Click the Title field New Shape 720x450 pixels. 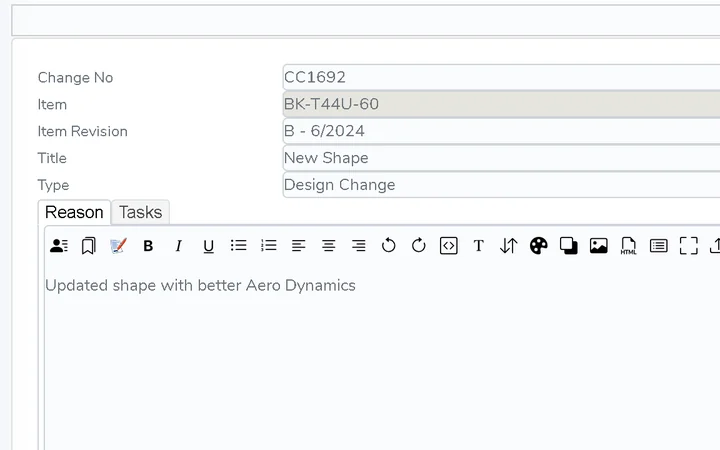pyautogui.click(x=501, y=158)
